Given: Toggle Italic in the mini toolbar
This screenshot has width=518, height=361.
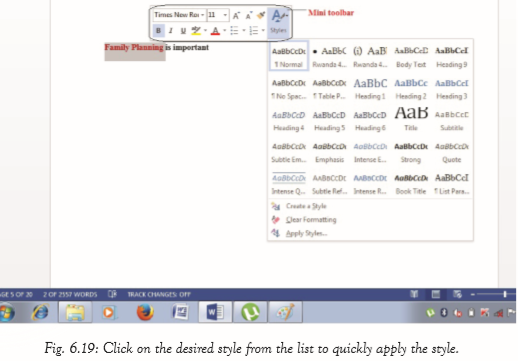Looking at the screenshot, I should pyautogui.click(x=171, y=31).
